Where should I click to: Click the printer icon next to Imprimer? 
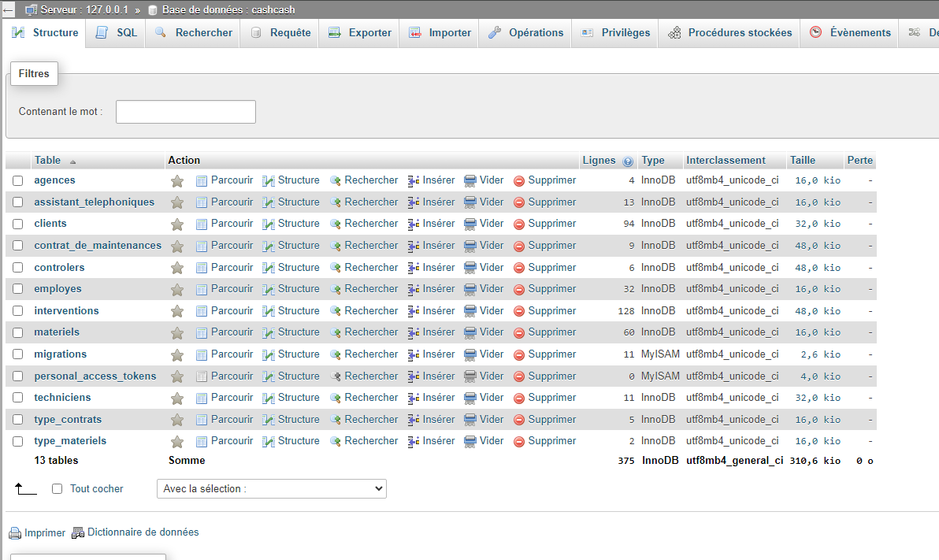[x=15, y=533]
